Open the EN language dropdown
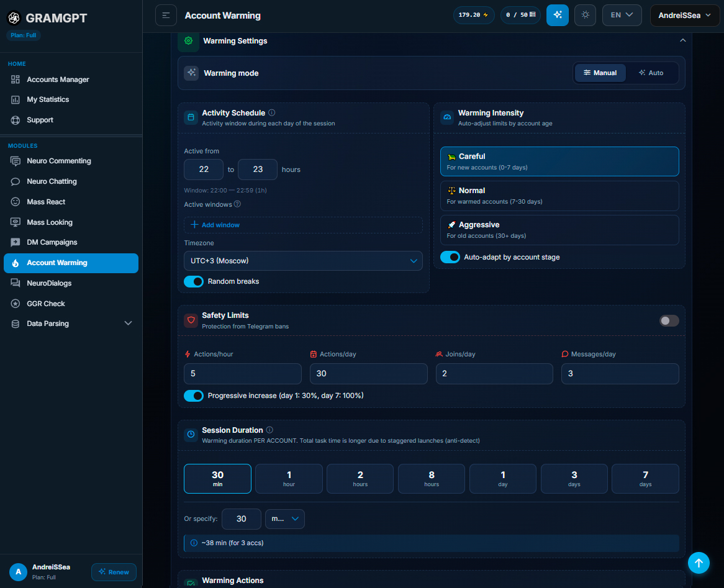This screenshot has height=588, width=724. [x=622, y=16]
